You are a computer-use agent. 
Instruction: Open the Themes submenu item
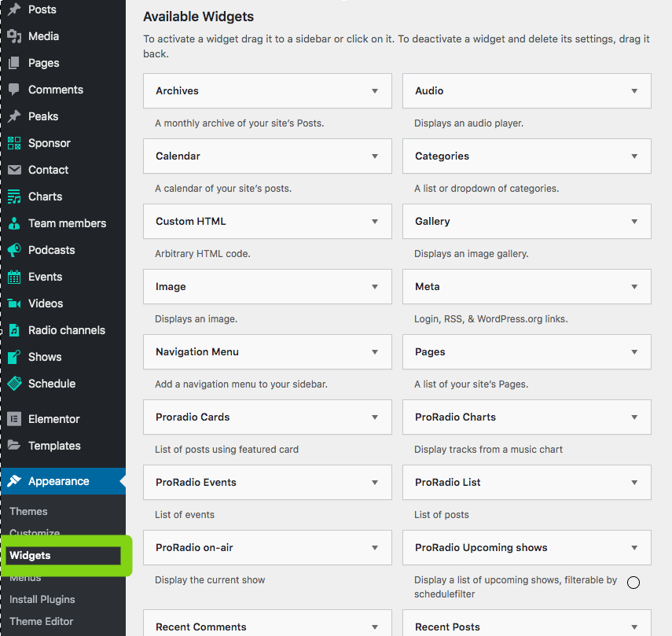28,511
